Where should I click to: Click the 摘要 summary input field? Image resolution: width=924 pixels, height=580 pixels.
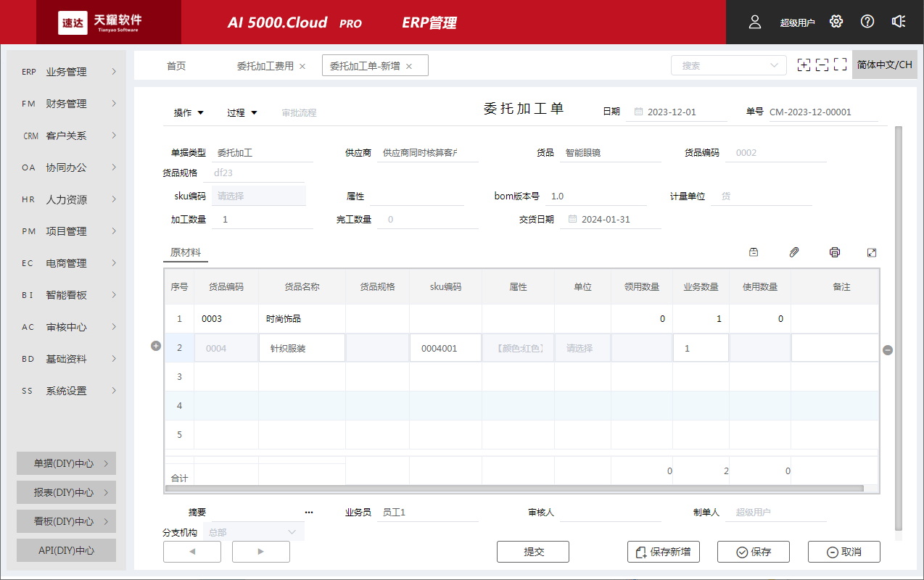tap(254, 512)
